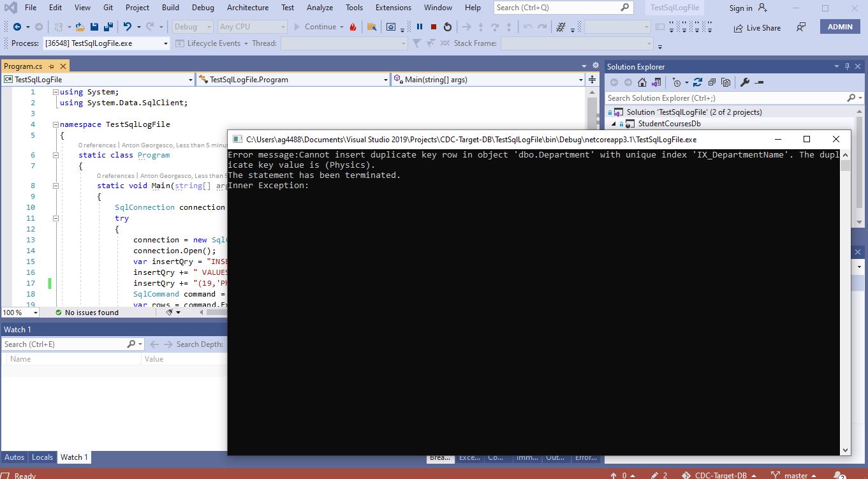Collapse all items in Solution Explorer
Screen dimensions: 868x479
711,82
